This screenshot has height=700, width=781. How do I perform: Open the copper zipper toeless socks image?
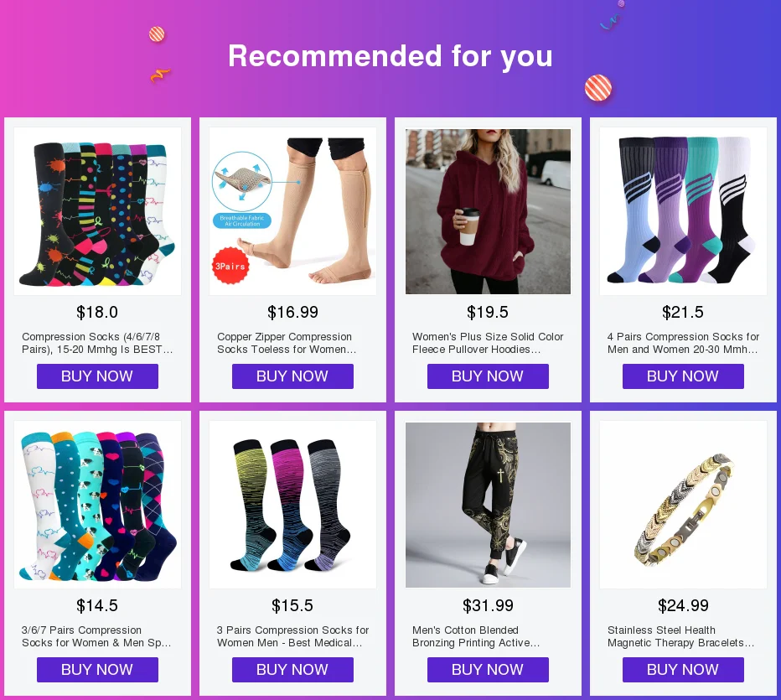[293, 211]
